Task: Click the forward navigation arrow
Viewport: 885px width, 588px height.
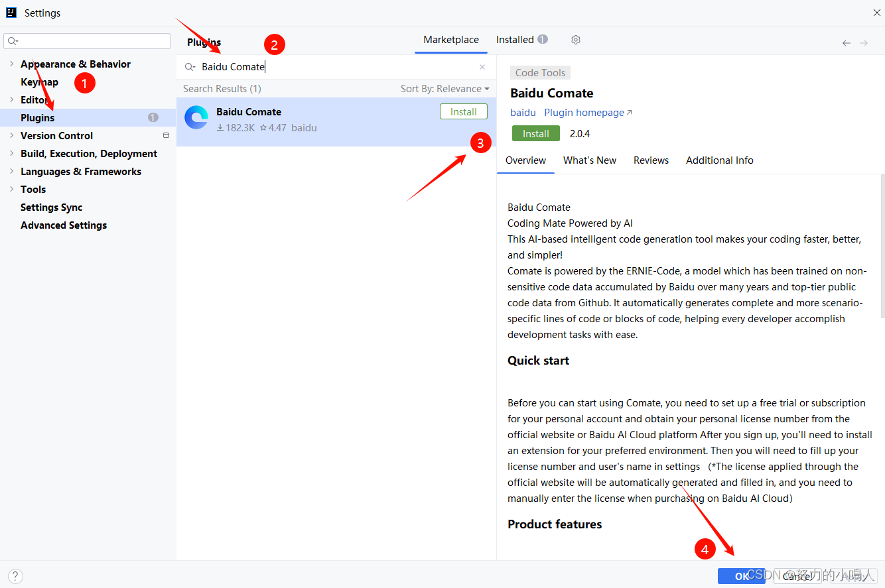Action: point(864,43)
